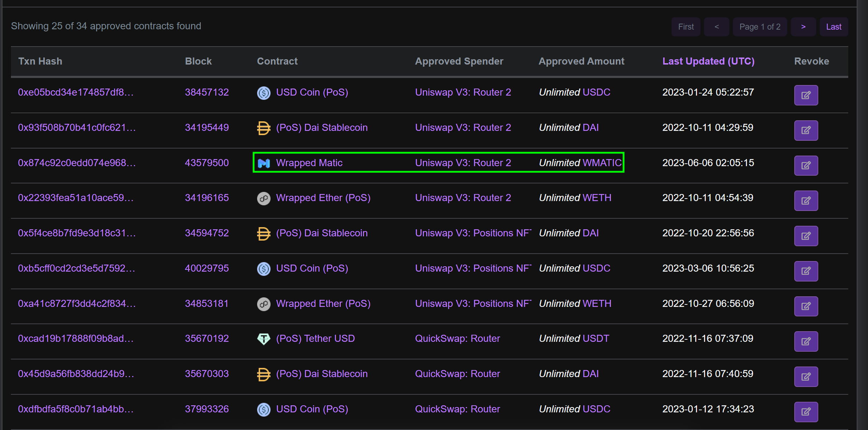The image size is (868, 430).
Task: Go to the Last page
Action: click(834, 26)
